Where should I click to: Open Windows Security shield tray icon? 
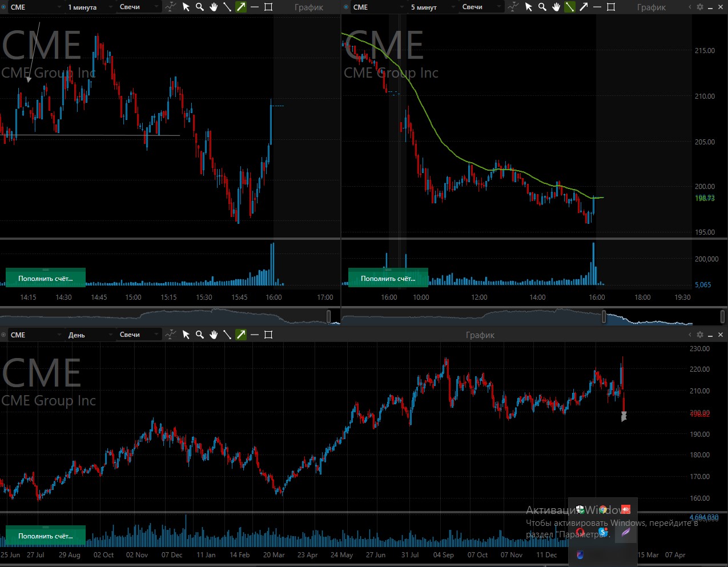[580, 509]
